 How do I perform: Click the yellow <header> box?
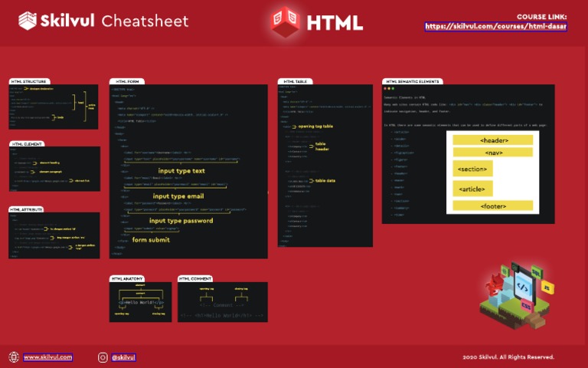click(493, 140)
